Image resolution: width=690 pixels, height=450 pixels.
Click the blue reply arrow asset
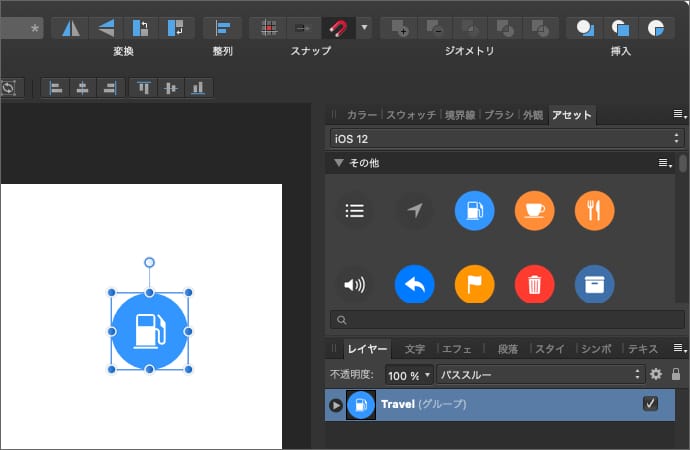point(414,285)
